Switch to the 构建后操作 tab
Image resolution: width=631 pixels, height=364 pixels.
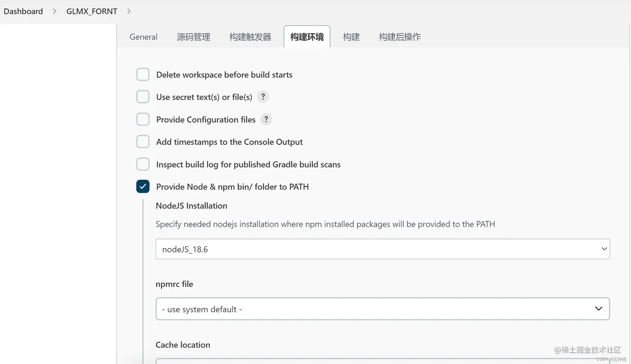[399, 37]
